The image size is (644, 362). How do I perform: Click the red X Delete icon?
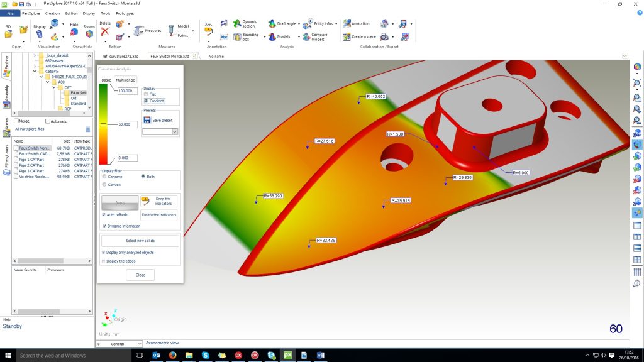coord(105,31)
